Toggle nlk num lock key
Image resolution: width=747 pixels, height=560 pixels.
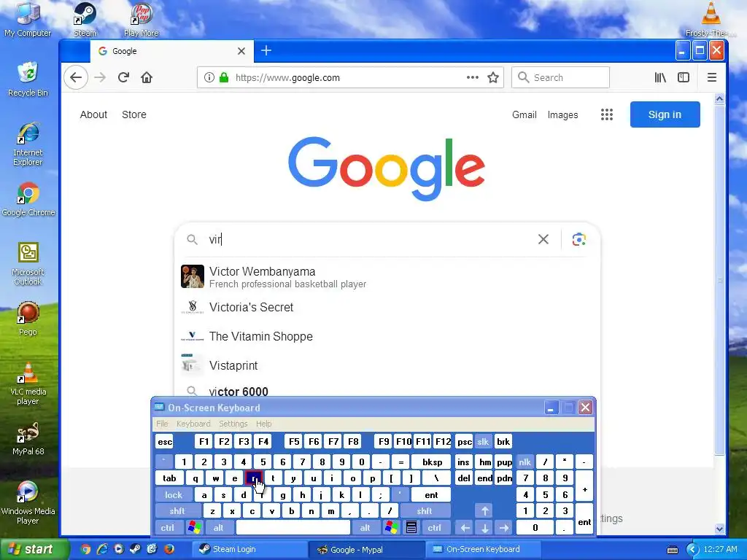click(525, 462)
